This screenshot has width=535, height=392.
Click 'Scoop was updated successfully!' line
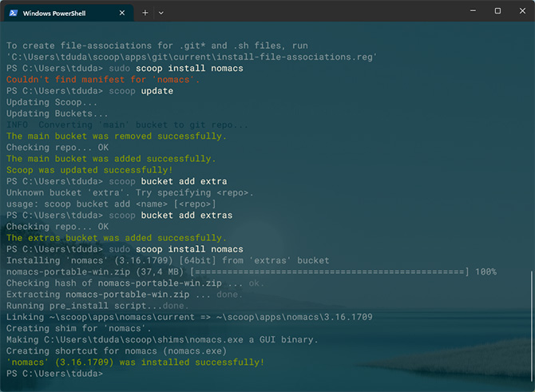tap(89, 169)
